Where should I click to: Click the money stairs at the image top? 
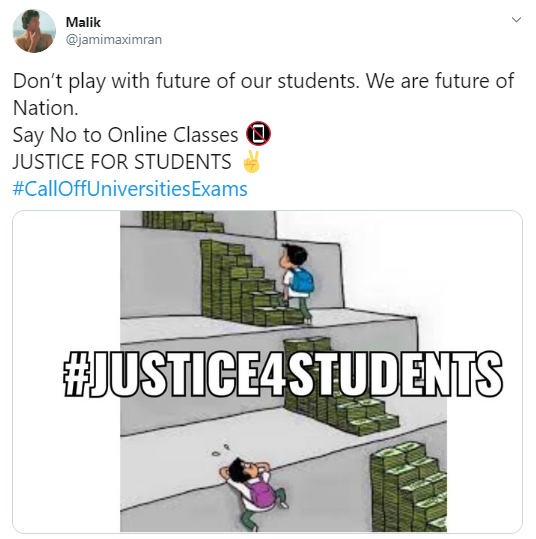(x=183, y=221)
